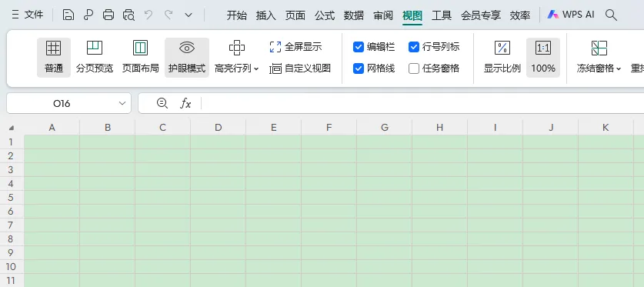This screenshot has height=287, width=644.
Task: Click 全屏显示 full screen
Action: click(x=295, y=47)
